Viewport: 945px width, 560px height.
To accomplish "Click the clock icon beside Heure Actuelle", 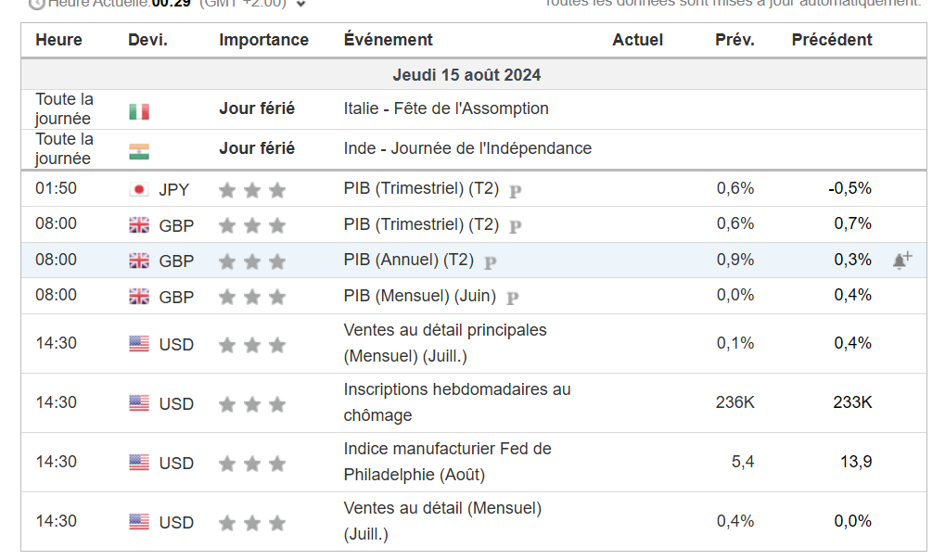I will (37, 4).
